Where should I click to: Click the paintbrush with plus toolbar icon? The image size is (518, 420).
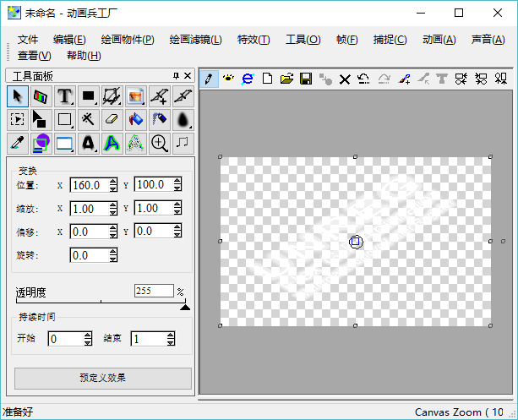coord(405,79)
